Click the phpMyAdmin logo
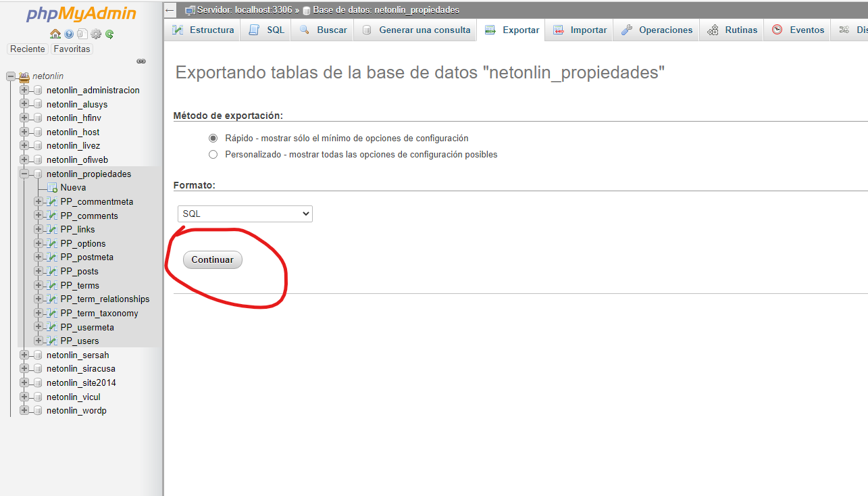868x496 pixels. click(81, 14)
